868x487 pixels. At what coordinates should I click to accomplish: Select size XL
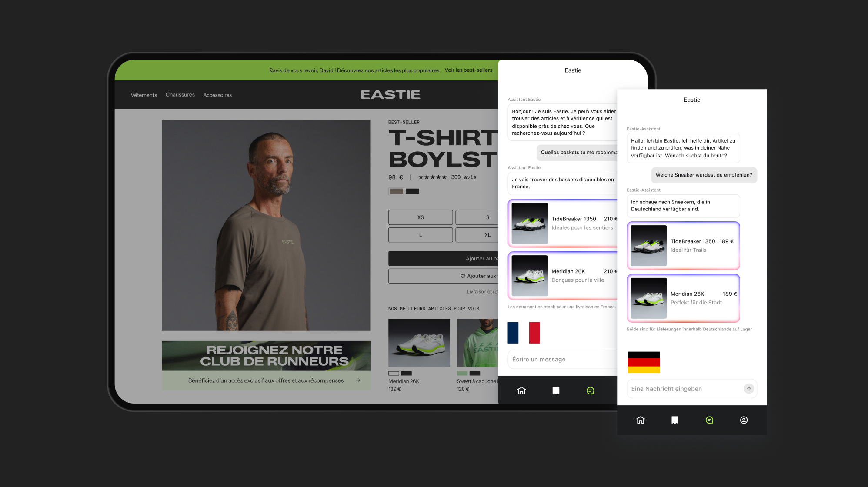point(477,235)
